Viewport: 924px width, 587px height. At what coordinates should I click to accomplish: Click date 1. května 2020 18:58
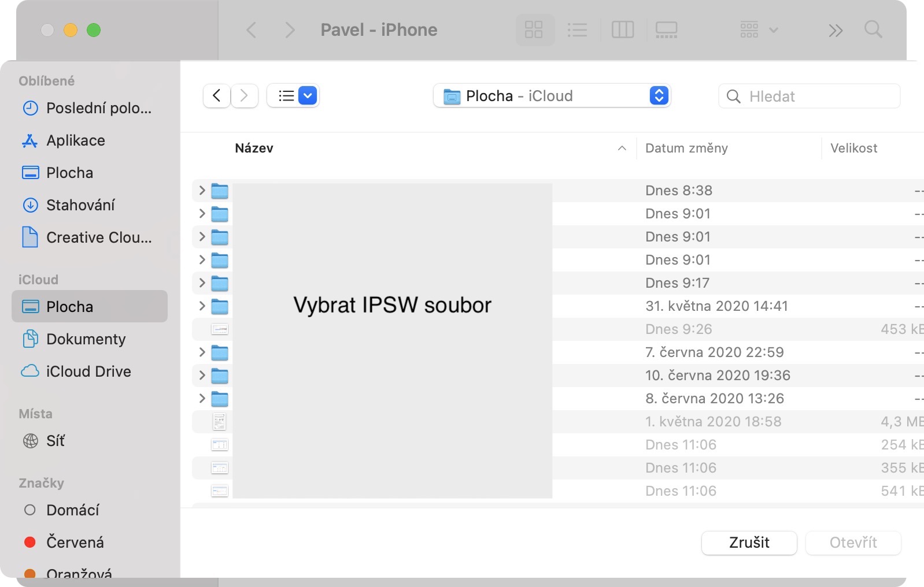click(x=714, y=422)
